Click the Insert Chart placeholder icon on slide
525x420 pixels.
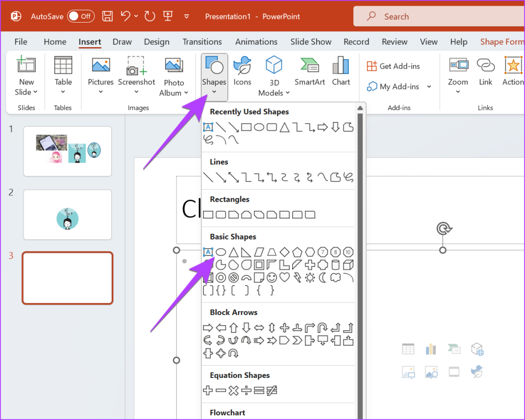click(431, 349)
